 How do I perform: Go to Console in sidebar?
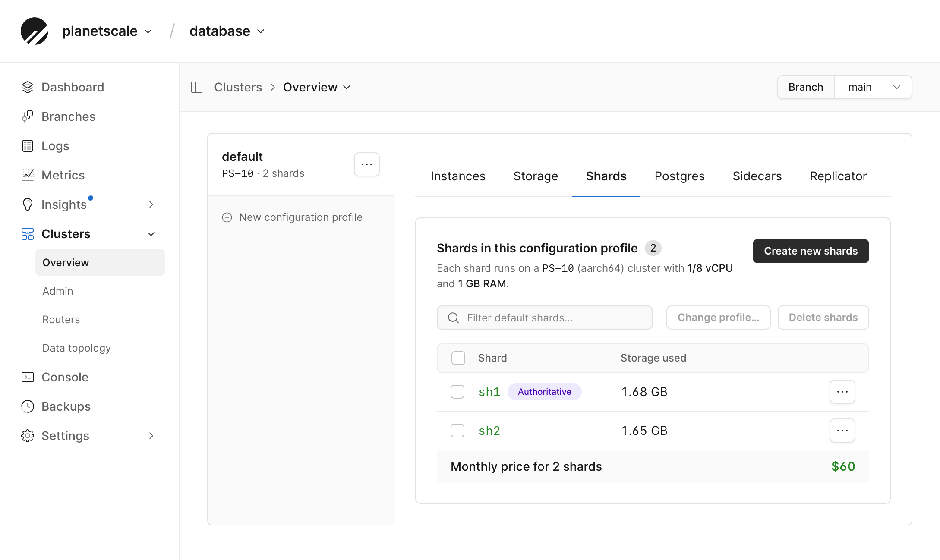tap(65, 377)
